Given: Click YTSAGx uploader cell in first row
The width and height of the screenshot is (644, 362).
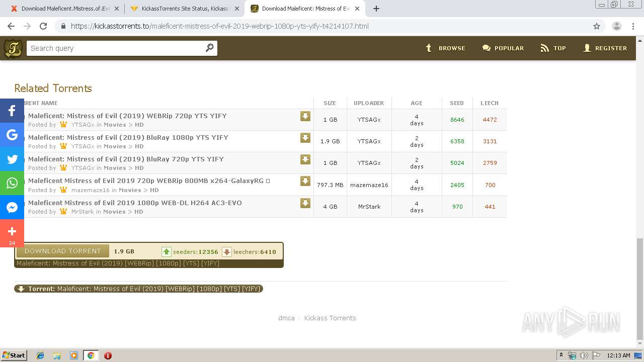Looking at the screenshot, I should click(x=369, y=120).
